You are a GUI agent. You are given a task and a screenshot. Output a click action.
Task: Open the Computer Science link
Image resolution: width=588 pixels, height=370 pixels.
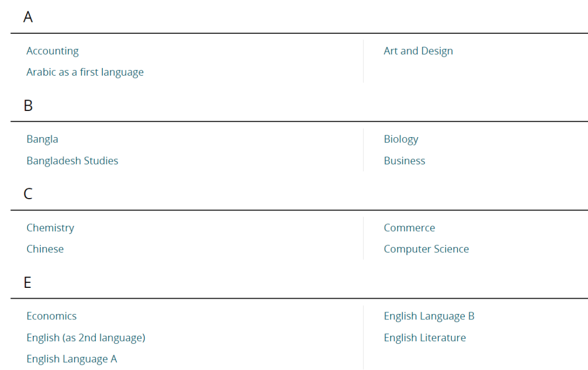pyautogui.click(x=426, y=249)
